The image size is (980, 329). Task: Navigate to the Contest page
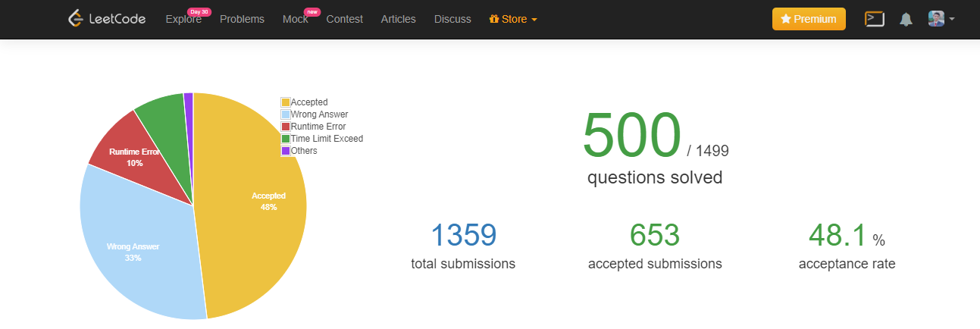(344, 19)
